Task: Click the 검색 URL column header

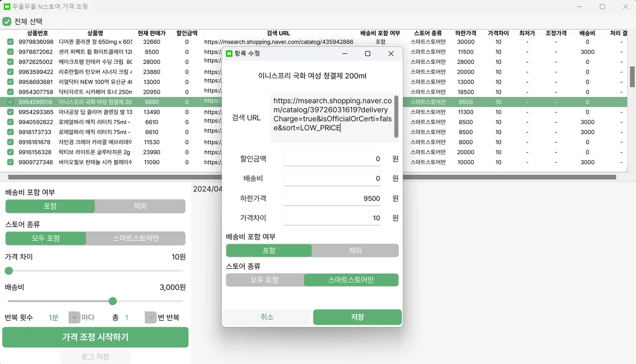Action: coord(278,33)
